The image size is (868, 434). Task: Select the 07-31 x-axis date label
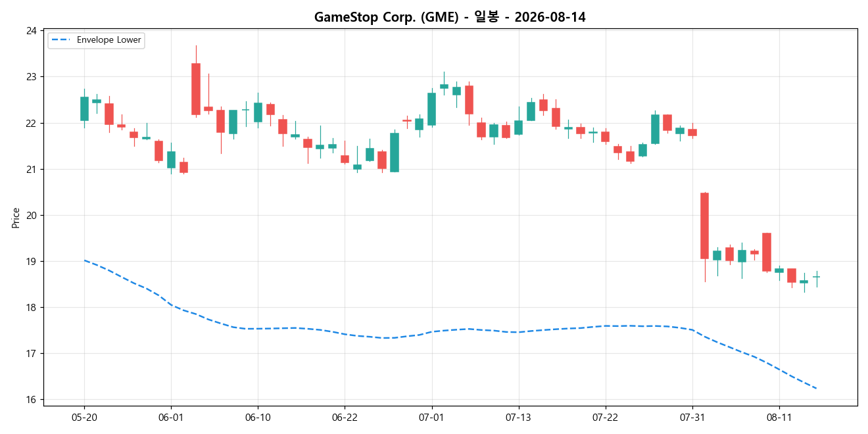692,418
